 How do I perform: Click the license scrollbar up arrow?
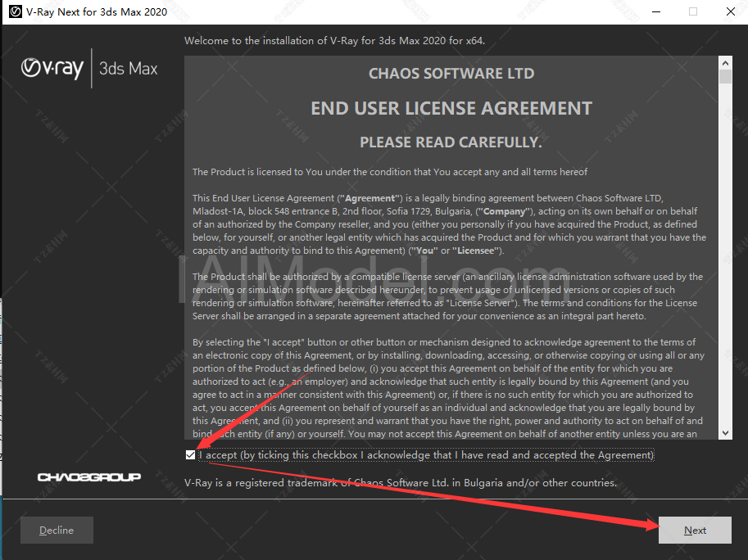coord(725,63)
